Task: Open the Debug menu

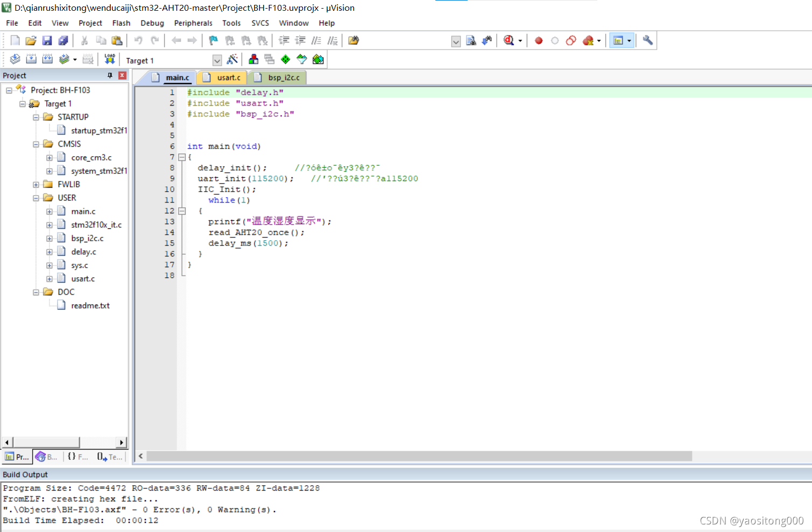Action: coord(152,23)
